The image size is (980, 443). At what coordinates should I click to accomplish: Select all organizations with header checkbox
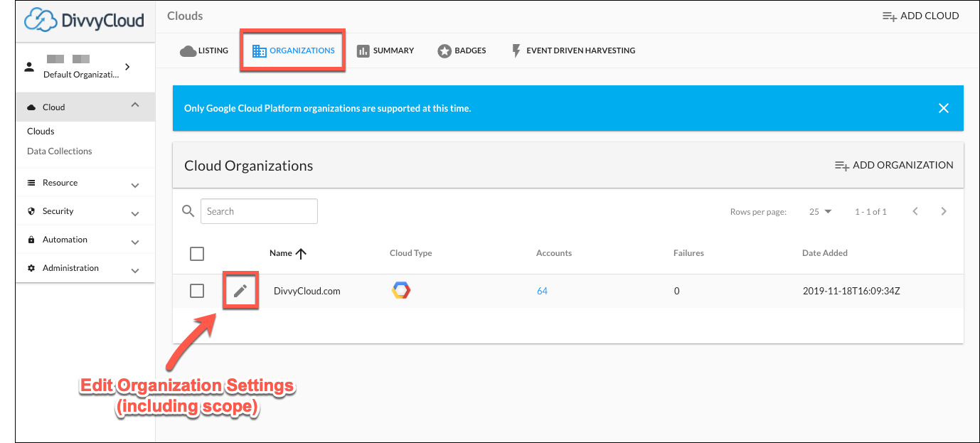[x=197, y=253]
